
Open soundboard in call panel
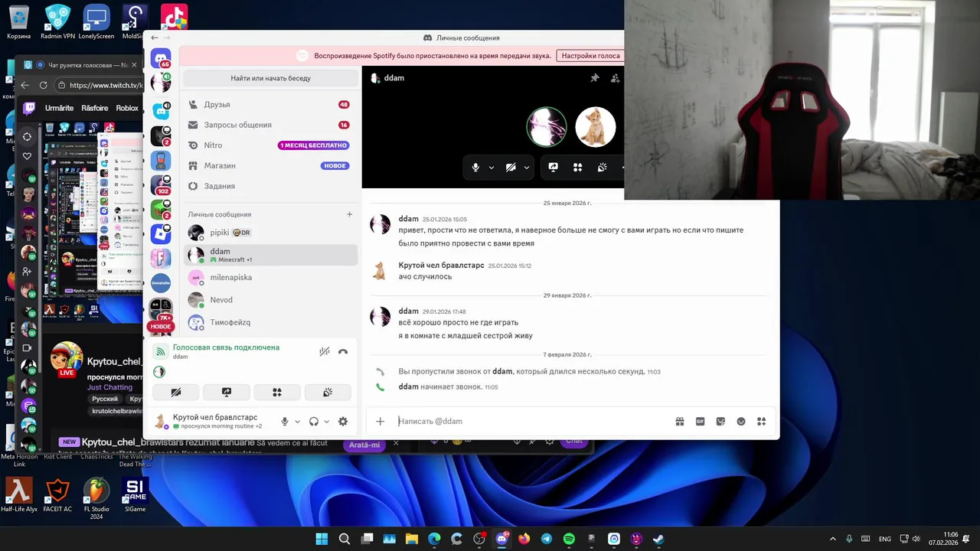click(603, 168)
